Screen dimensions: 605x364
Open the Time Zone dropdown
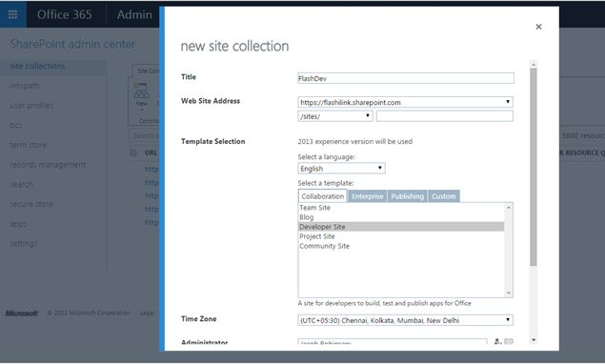pos(405,320)
